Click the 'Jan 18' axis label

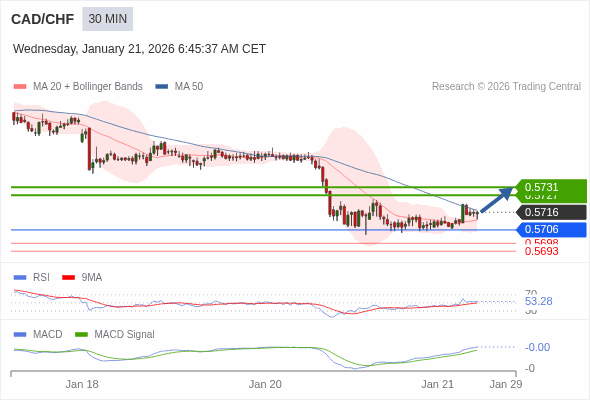click(82, 385)
